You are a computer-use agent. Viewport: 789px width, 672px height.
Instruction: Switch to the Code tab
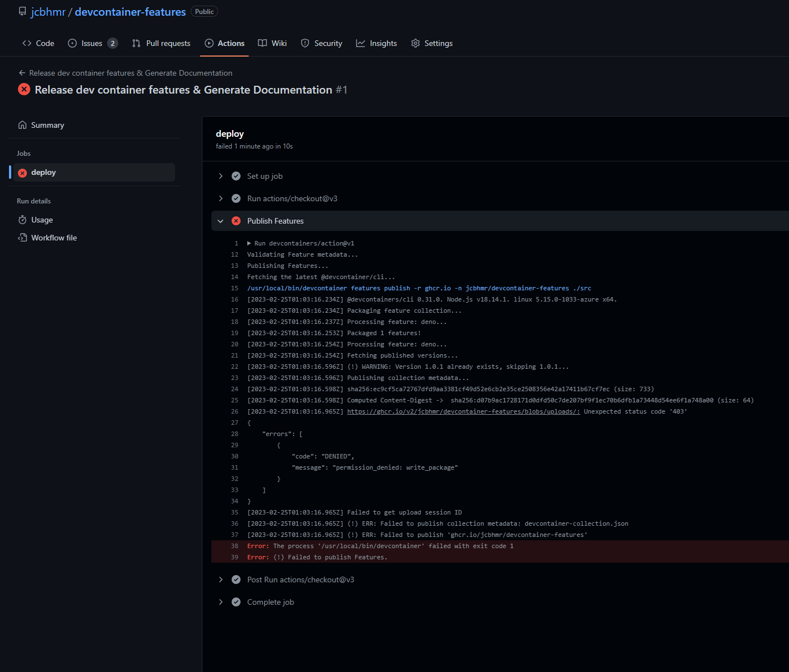pos(38,43)
